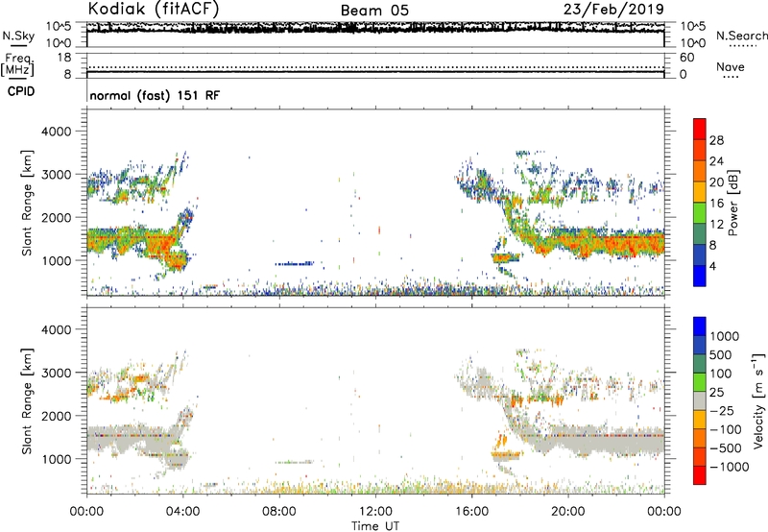This screenshot has height=532, width=768.
Task: Click the "-1000" velocity scale value
Action: pyautogui.click(x=730, y=467)
